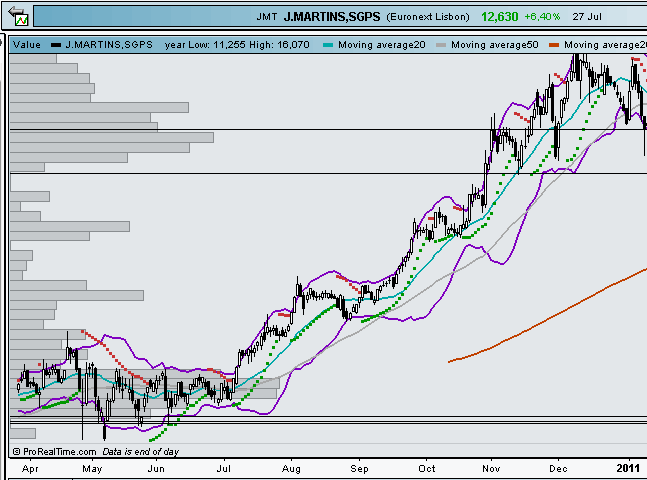Click the JMT ticker symbol
Screen dimensions: 647x480
pyautogui.click(x=267, y=17)
